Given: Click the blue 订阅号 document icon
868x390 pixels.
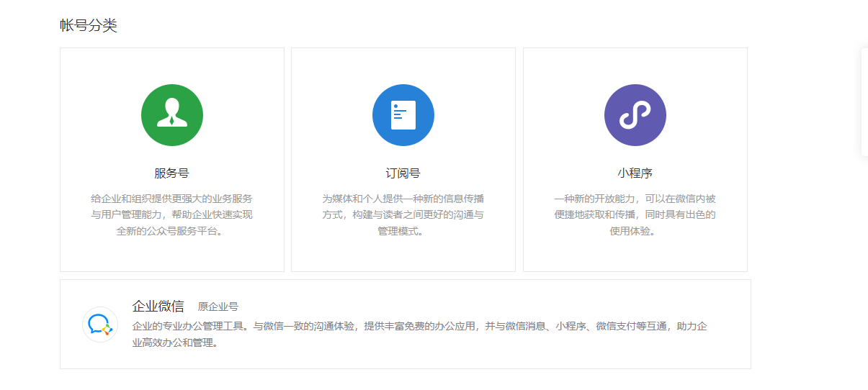Looking at the screenshot, I should click(x=403, y=115).
